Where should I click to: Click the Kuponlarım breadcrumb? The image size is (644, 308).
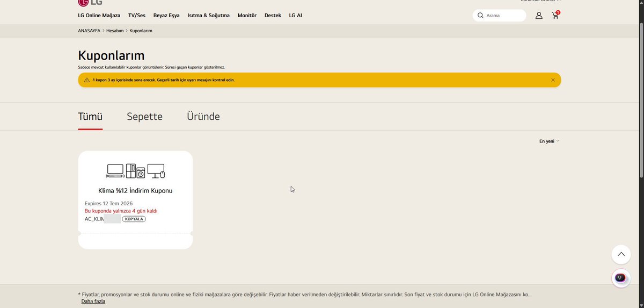coord(141,31)
